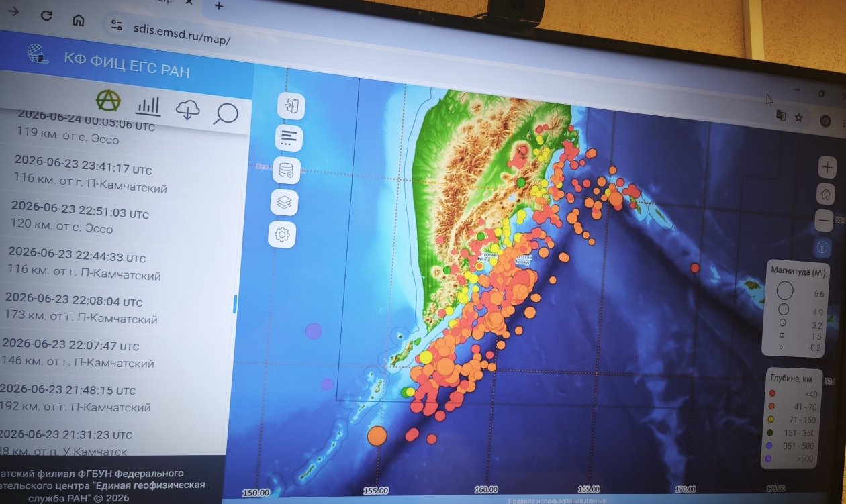Click the blue info legend button
This screenshot has width=846, height=504.
coord(822,247)
